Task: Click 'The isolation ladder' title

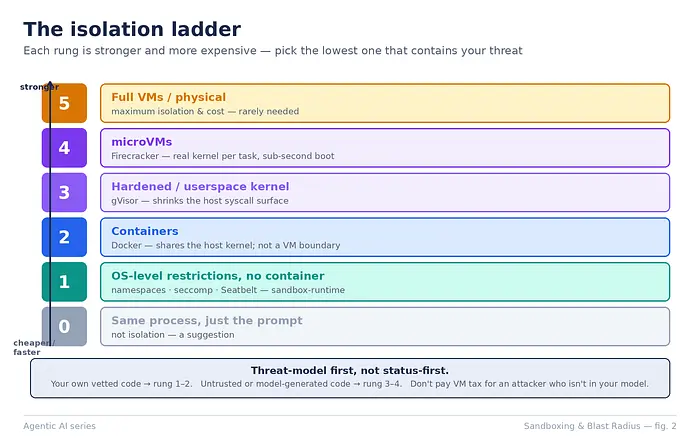Action: coord(132,29)
